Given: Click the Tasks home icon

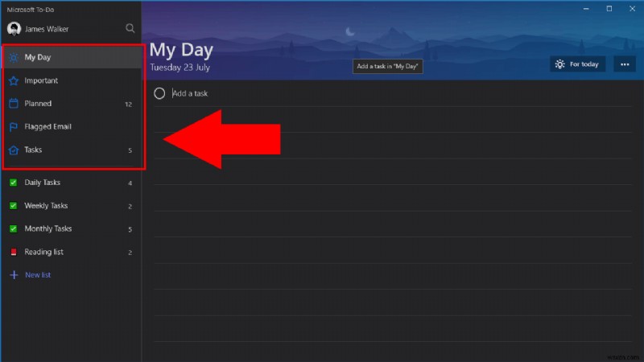Looking at the screenshot, I should point(14,150).
